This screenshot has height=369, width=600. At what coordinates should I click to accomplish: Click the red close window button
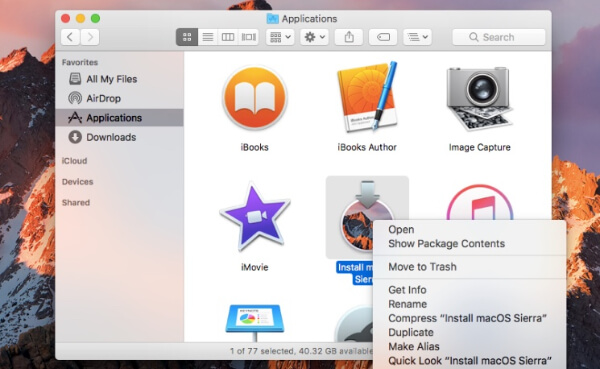point(65,18)
